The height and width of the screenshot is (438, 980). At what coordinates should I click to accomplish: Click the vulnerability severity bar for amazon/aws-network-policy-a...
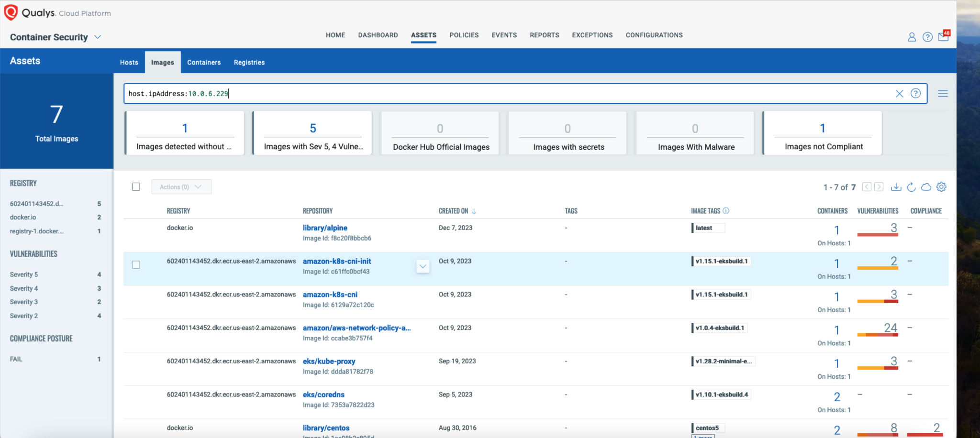tap(878, 335)
